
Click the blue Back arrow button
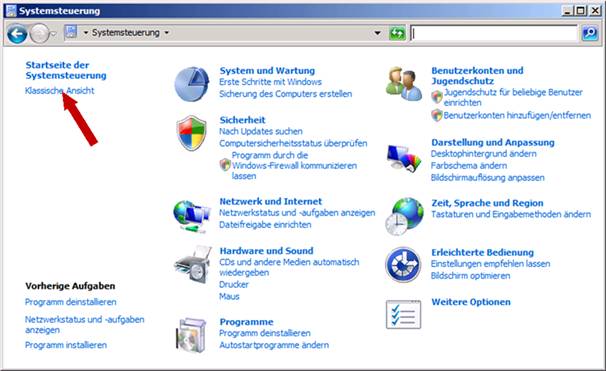(x=17, y=34)
